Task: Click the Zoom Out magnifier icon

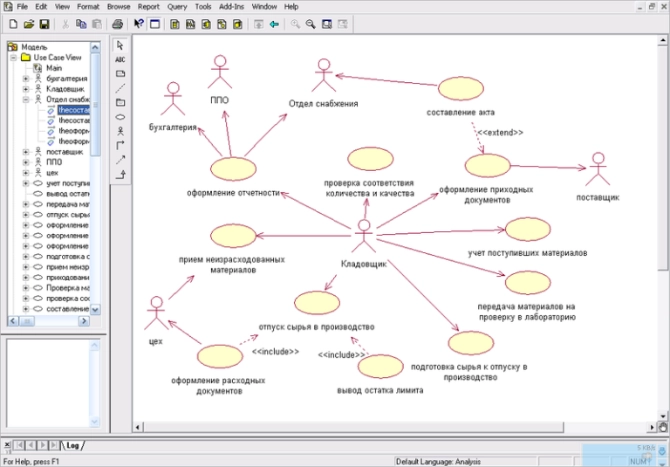Action: (311, 24)
